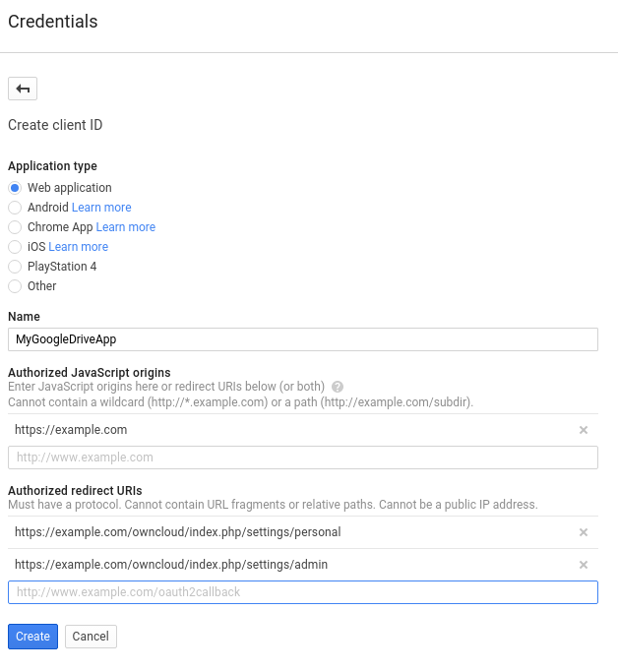
Task: Select the Android application type
Action: pos(15,208)
